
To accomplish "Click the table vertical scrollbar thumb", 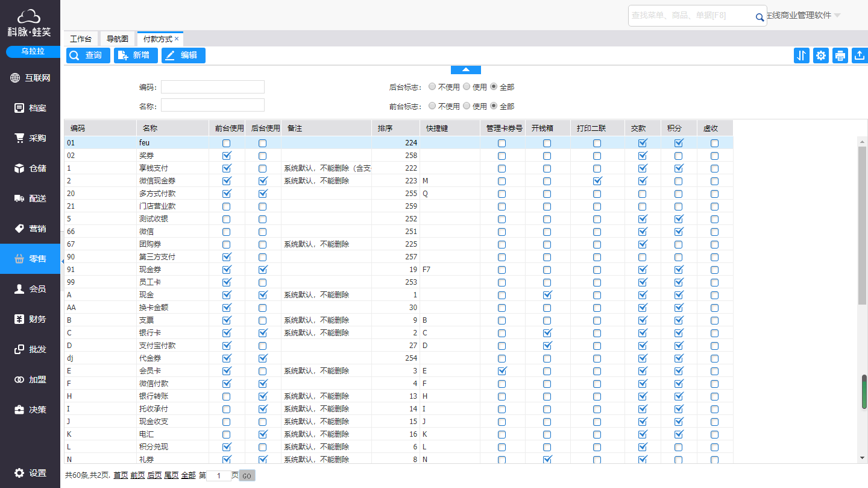I will (x=862, y=224).
